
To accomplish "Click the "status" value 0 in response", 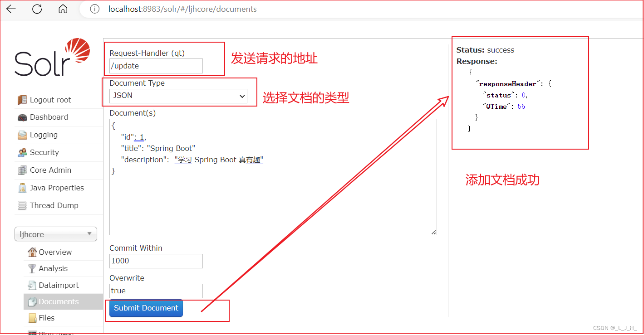I will pyautogui.click(x=524, y=95).
